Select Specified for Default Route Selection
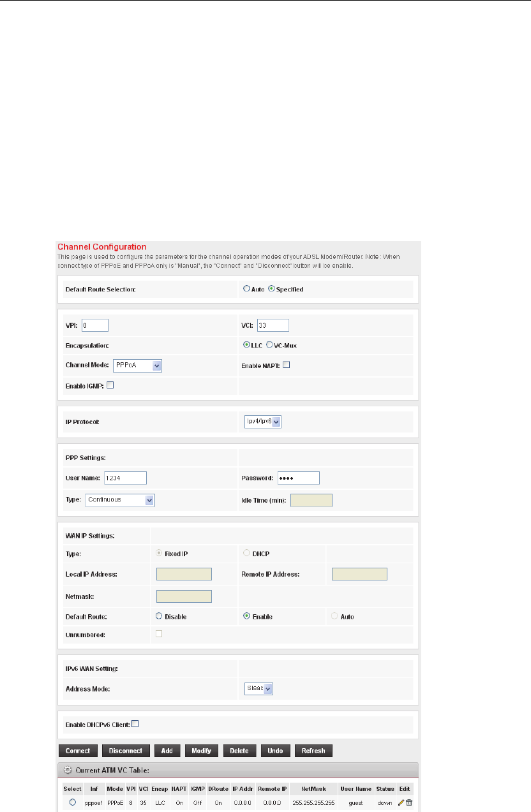The height and width of the screenshot is (812, 531). [x=271, y=289]
